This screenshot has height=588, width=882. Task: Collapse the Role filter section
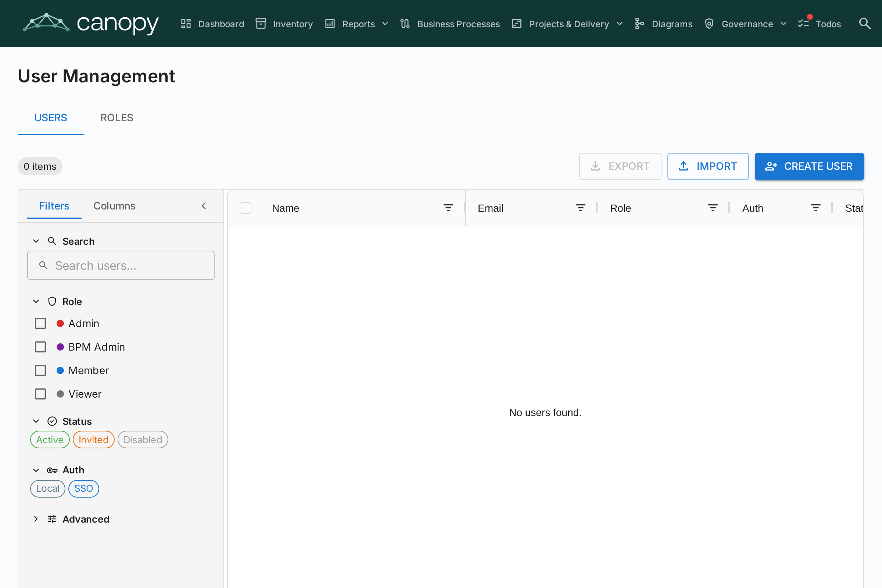tap(36, 301)
